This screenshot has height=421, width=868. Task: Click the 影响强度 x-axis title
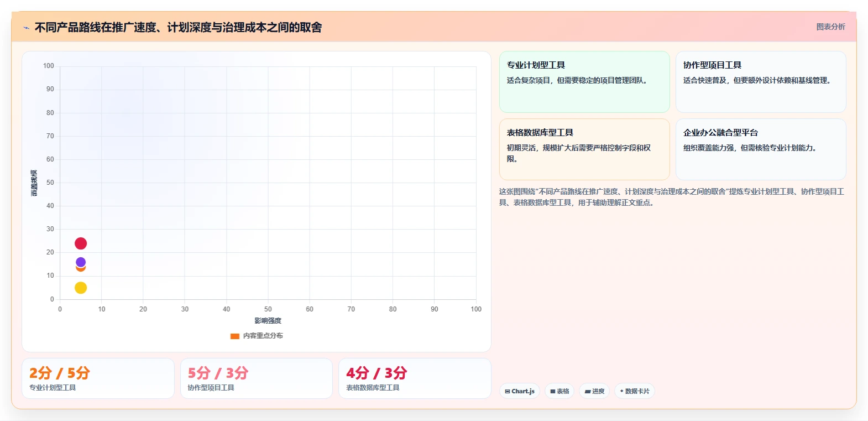pos(268,321)
